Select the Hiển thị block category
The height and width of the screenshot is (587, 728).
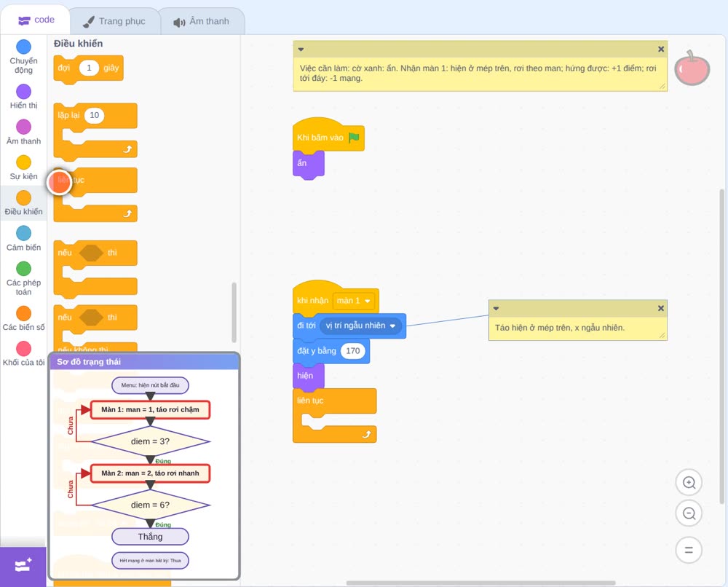tap(24, 97)
